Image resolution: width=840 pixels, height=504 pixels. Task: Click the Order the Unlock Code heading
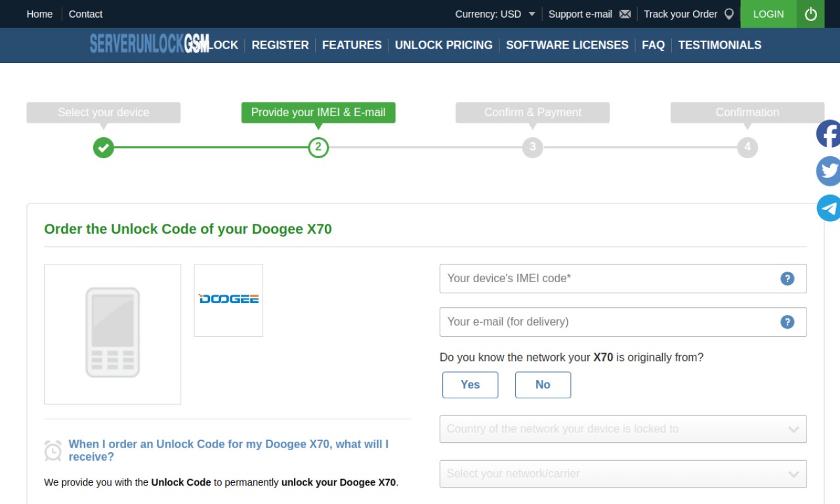point(188,229)
